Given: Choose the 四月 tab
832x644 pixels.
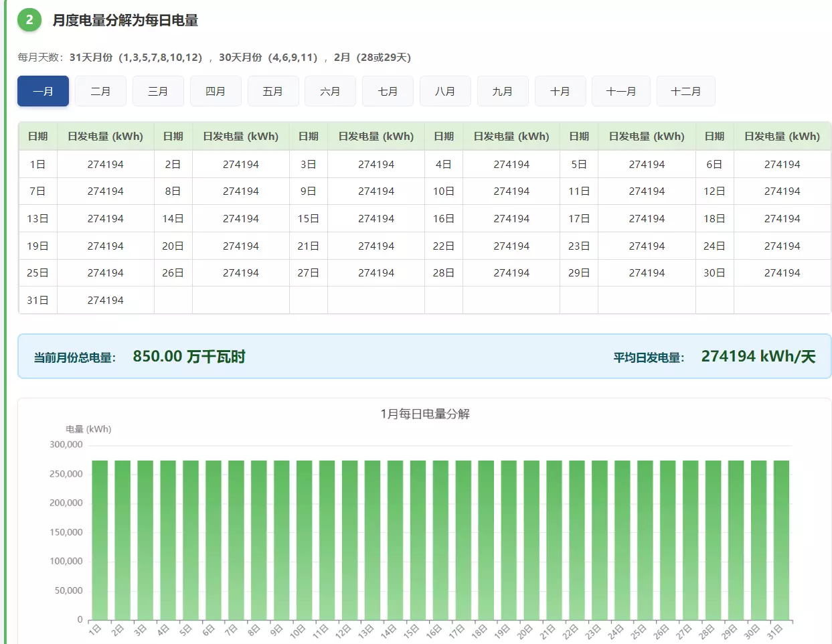Looking at the screenshot, I should (216, 91).
